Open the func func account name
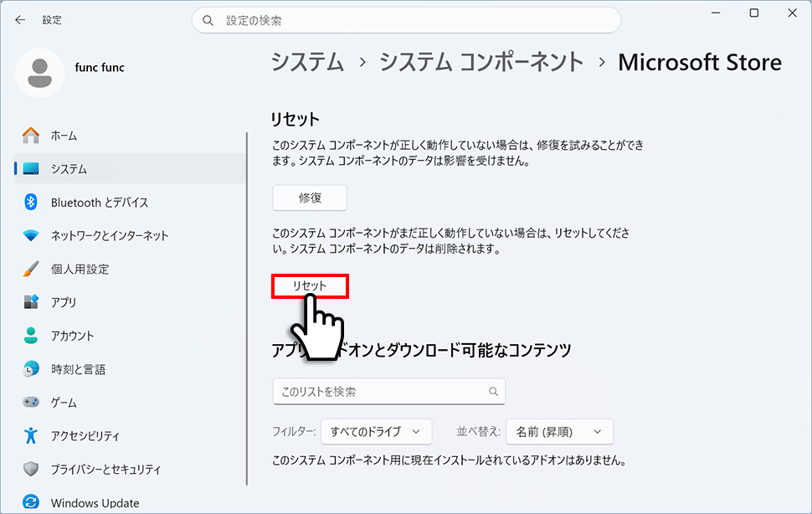The image size is (812, 514). tap(100, 67)
